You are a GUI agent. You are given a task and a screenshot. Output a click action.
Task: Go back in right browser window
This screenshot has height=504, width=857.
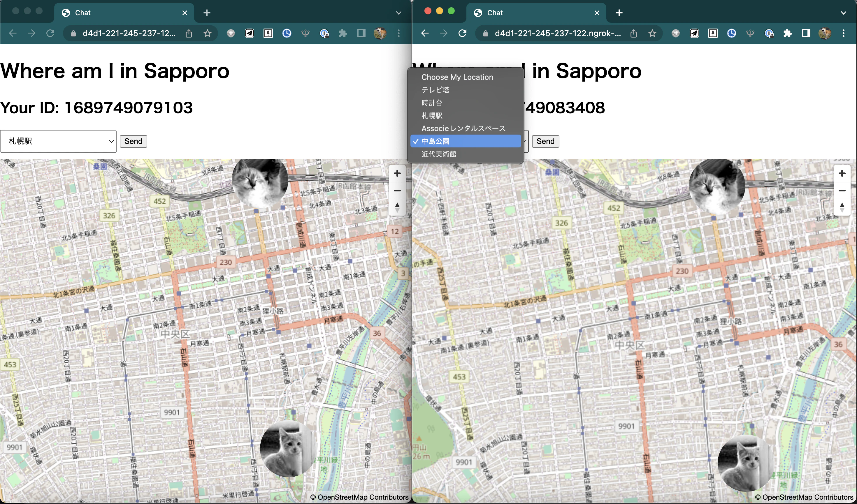pyautogui.click(x=425, y=33)
